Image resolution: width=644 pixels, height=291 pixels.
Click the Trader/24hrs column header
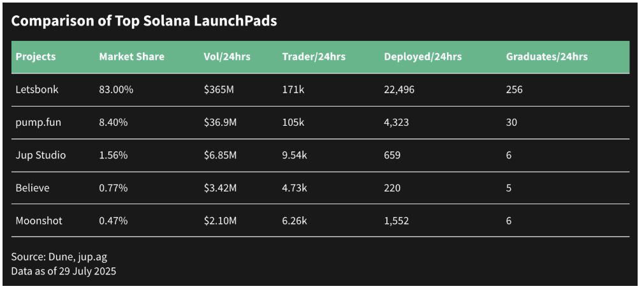coord(314,57)
